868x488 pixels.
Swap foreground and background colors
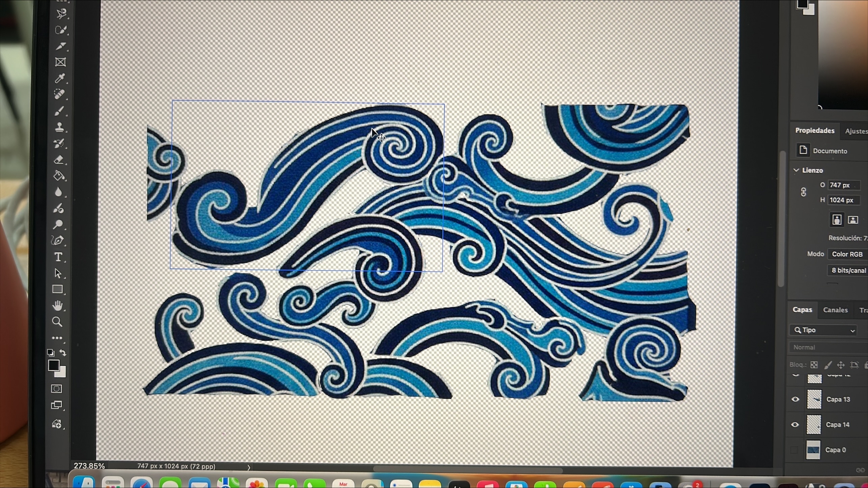coord(63,353)
